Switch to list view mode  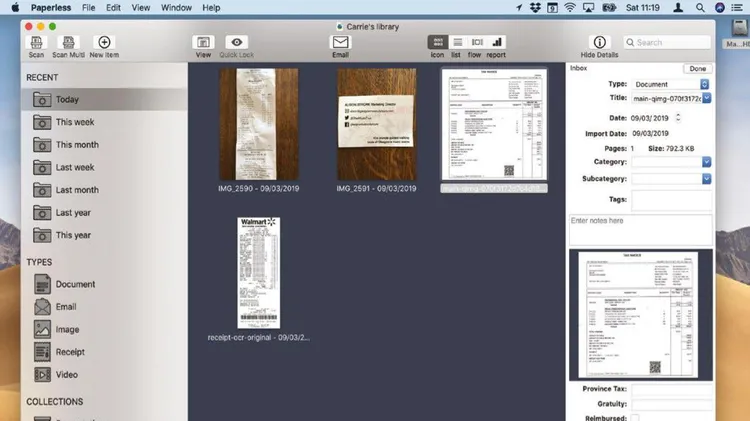tap(457, 43)
